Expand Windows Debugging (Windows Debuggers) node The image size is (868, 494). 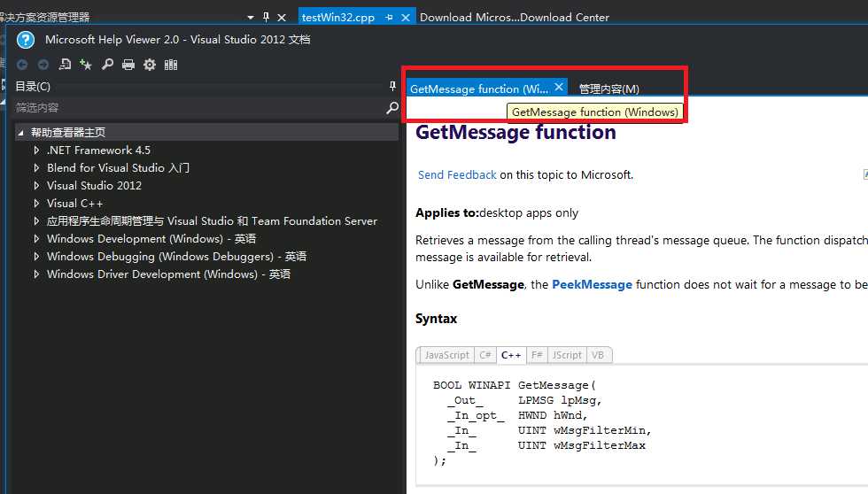tap(36, 256)
